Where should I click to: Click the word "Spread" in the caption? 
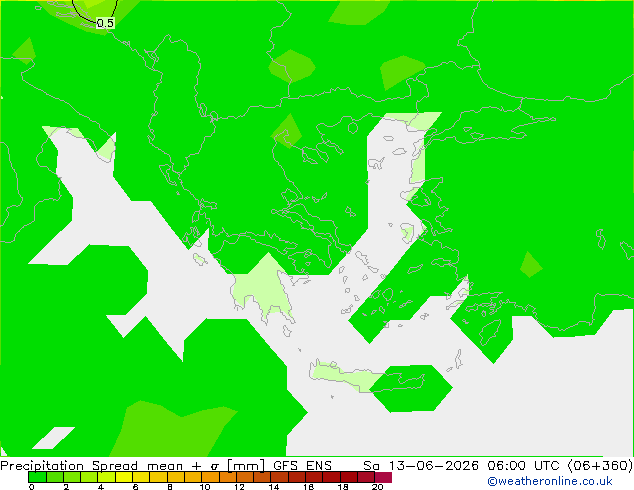click(115, 466)
